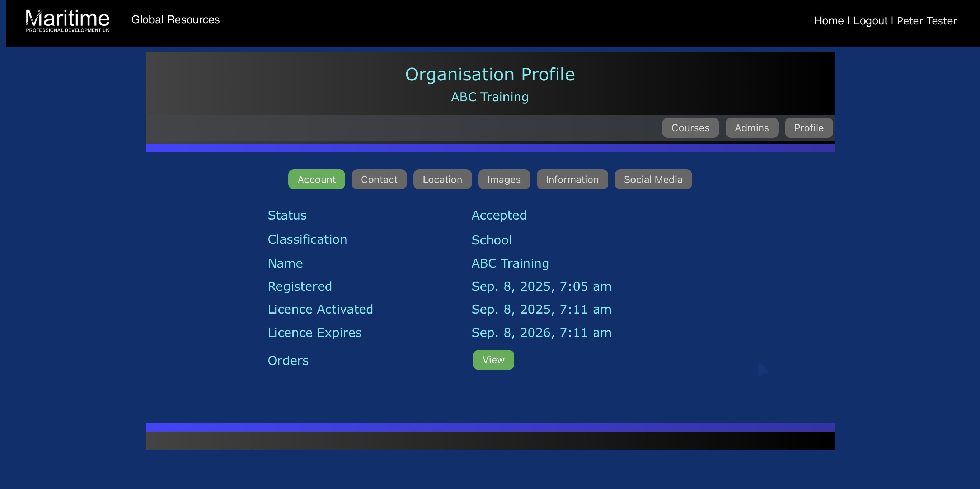Open the Peter Tester user link
The image size is (980, 489).
[x=927, y=20]
